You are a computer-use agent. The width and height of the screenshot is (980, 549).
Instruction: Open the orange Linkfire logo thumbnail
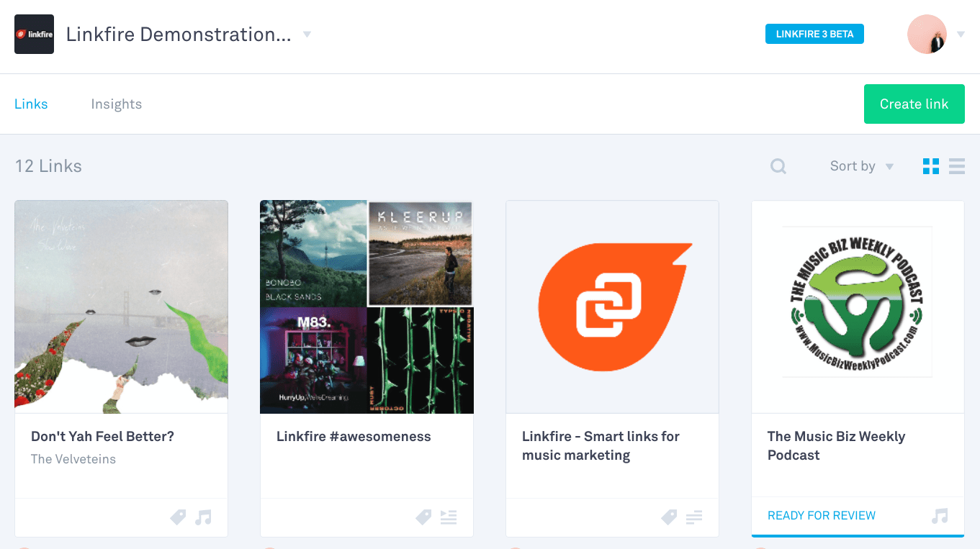[x=612, y=307]
